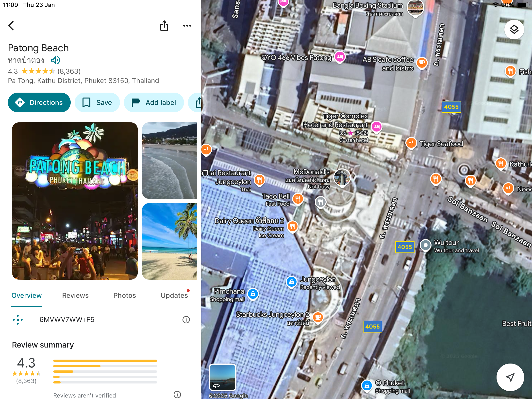
Task: Open the Street View thumbnail
Action: [x=222, y=377]
